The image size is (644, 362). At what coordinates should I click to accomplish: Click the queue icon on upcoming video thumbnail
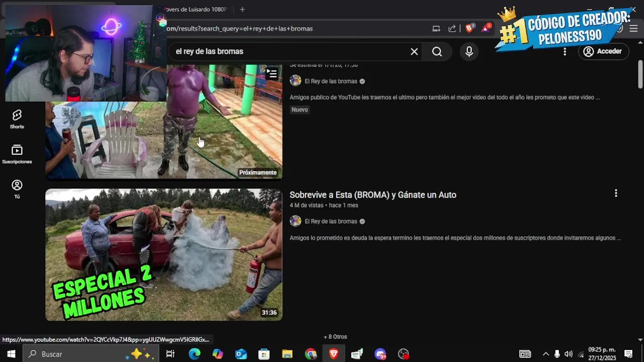(272, 74)
